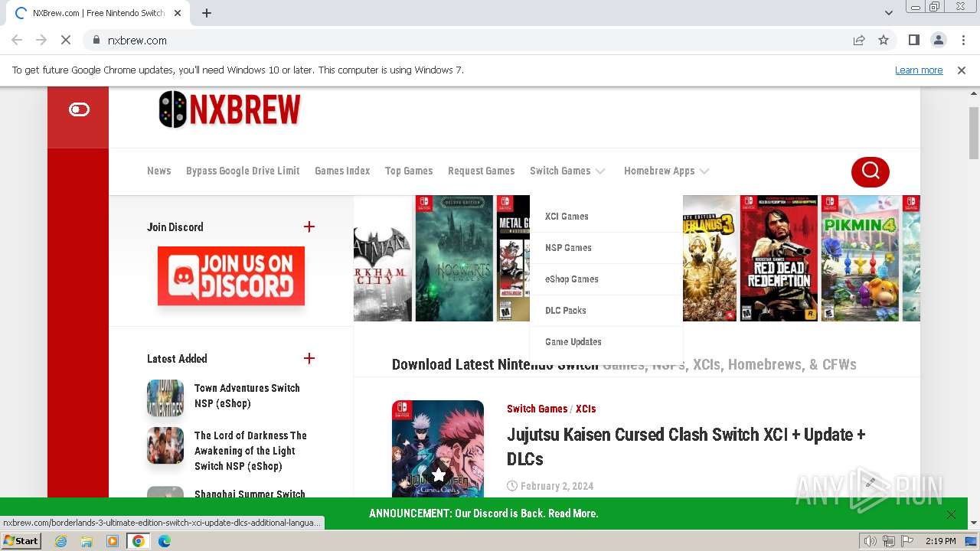
Task: Open Games Index menu item
Action: click(x=342, y=171)
